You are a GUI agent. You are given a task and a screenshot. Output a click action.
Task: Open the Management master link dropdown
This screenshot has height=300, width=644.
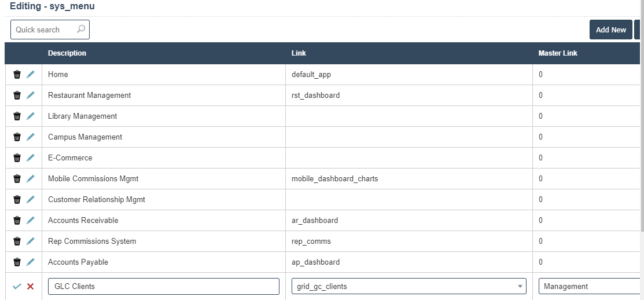(x=589, y=286)
